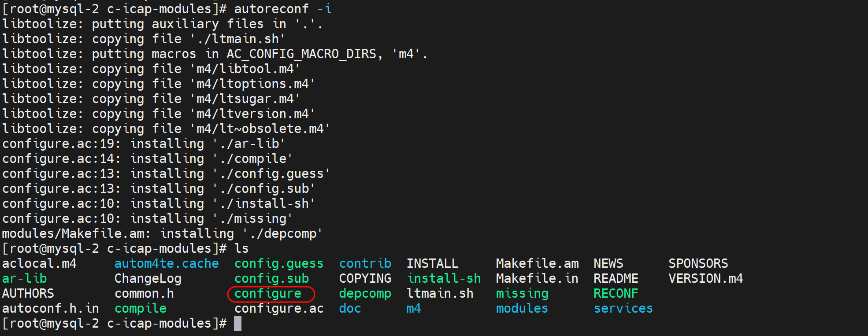This screenshot has width=868, height=336.
Task: Select the ChangeLog file name
Action: 148,279
